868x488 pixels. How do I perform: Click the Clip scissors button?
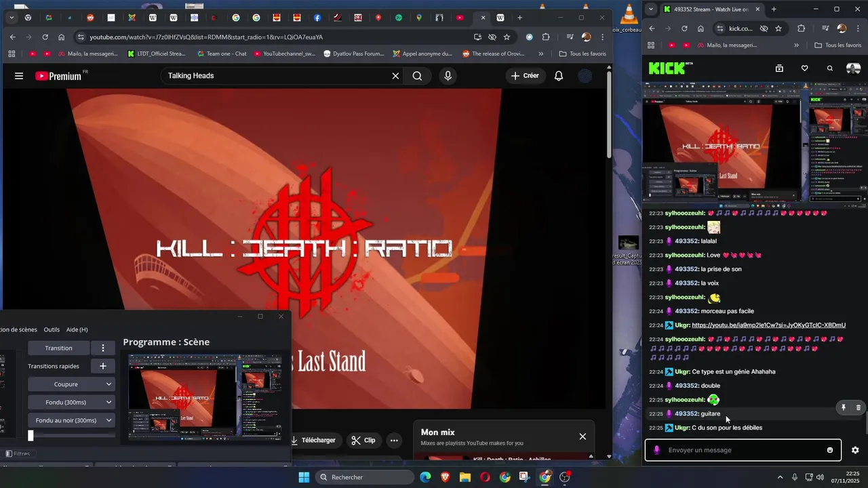[x=363, y=440]
